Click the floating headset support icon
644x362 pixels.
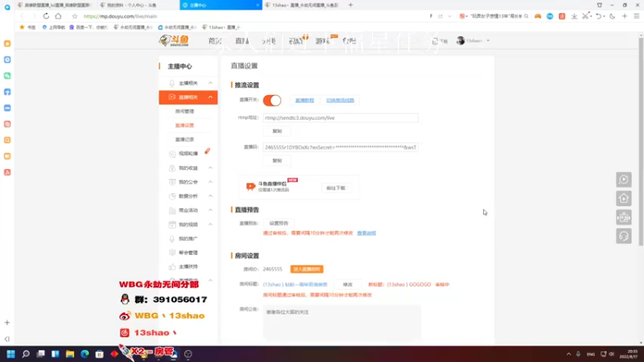point(623,236)
